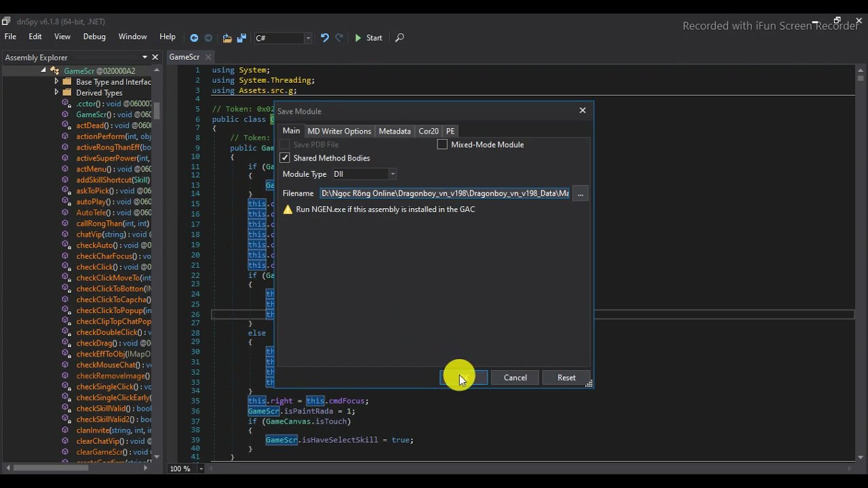868x488 pixels.
Task: Expand the Derived Types tree node
Action: point(57,92)
